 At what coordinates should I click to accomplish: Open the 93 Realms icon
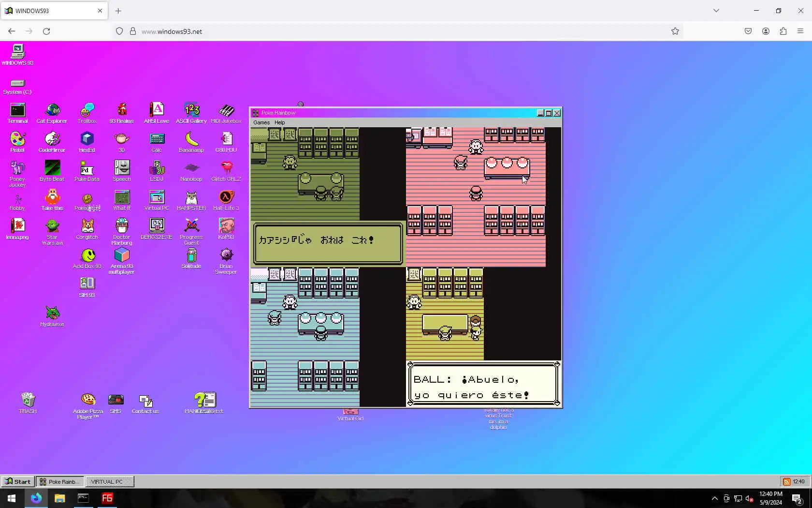coord(122,113)
